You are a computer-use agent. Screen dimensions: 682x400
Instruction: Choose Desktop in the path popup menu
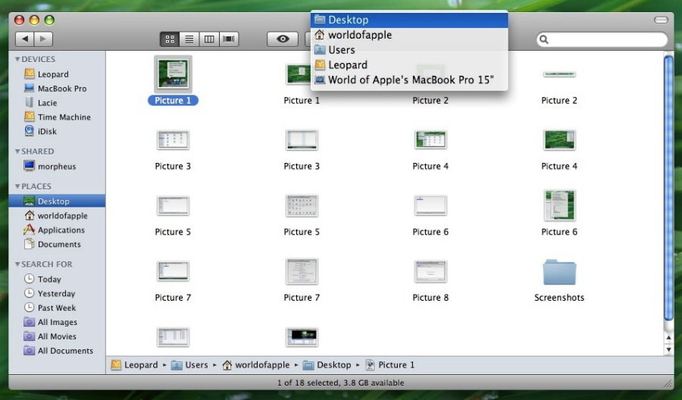click(409, 20)
